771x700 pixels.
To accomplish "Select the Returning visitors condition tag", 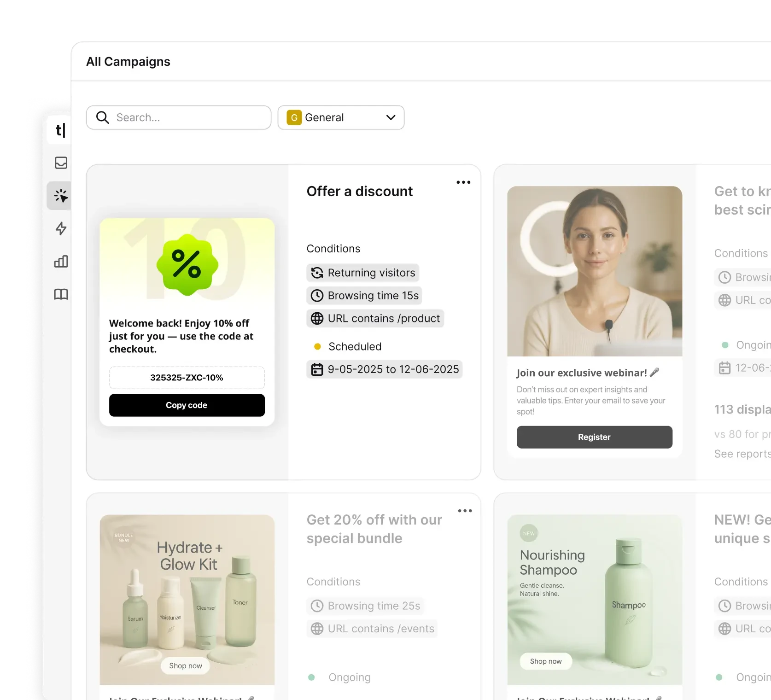I will click(362, 273).
